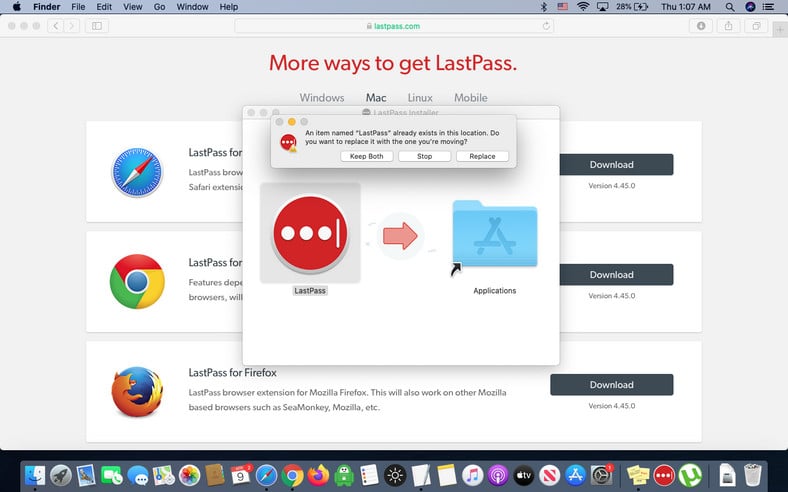This screenshot has height=492, width=788.
Task: Click Stop in the dialog
Action: 424,156
